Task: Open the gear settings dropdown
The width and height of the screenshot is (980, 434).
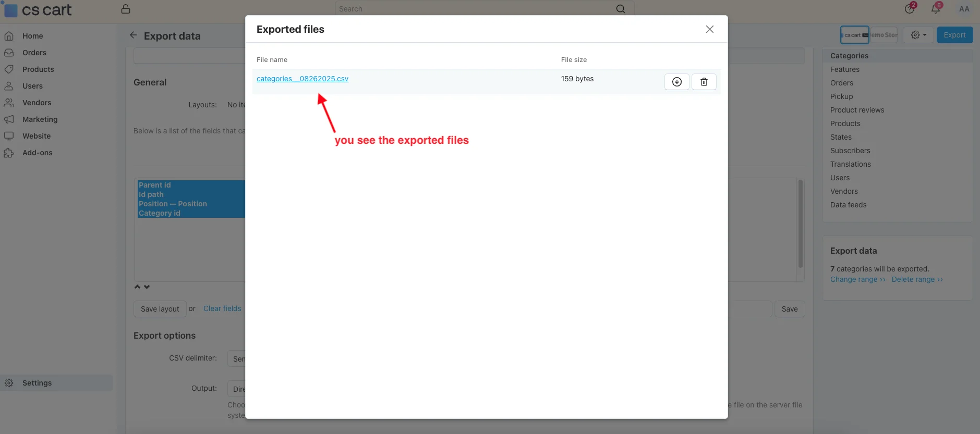Action: point(918,35)
